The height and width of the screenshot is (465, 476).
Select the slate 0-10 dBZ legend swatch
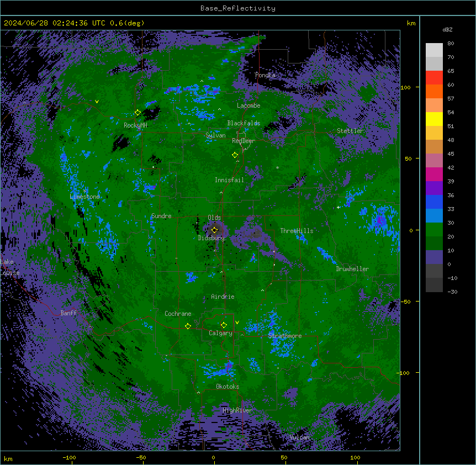[434, 257]
